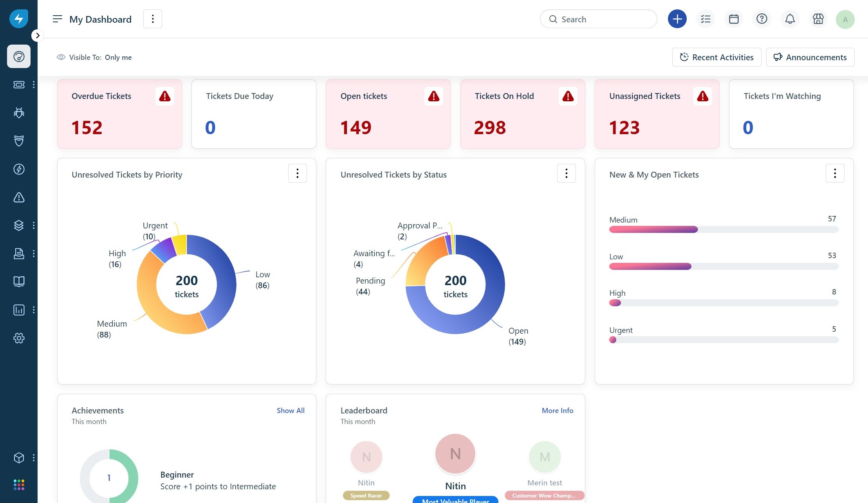Open notifications bell icon
868x503 pixels.
tap(790, 18)
